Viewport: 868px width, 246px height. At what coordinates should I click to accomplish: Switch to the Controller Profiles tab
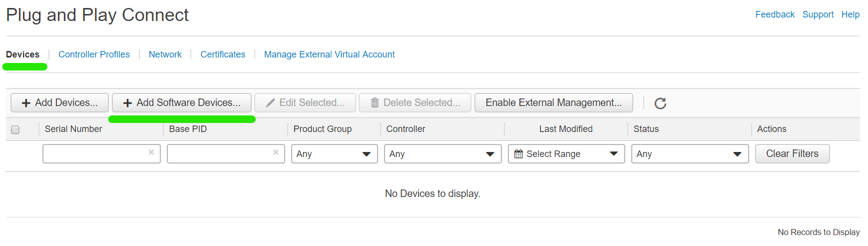(x=94, y=54)
